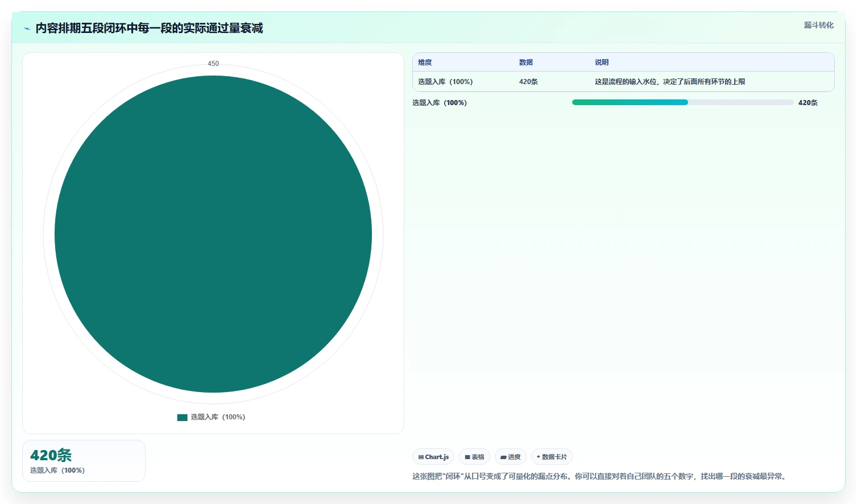Click the 选题入库 progress bar

coord(682,102)
